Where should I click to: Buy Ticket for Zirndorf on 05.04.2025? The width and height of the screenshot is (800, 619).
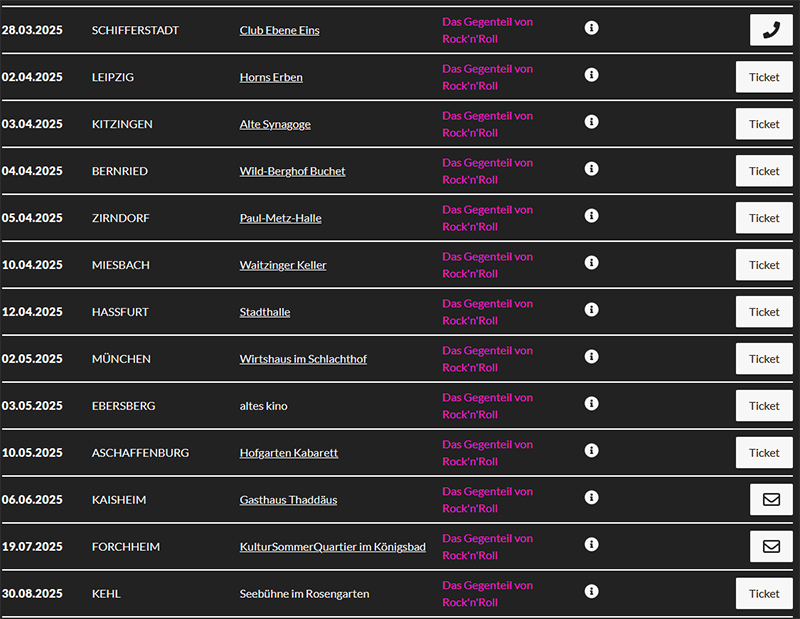[764, 218]
